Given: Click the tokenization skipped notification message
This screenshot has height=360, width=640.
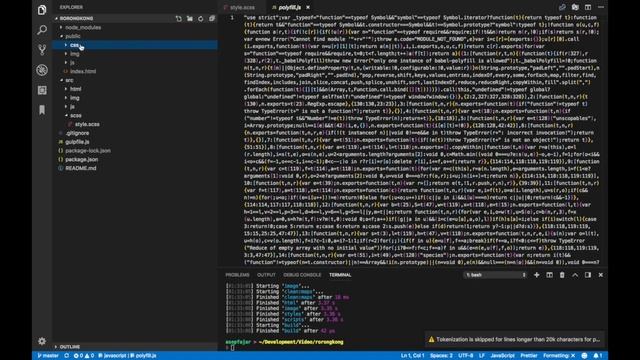Looking at the screenshot, I should coord(518,339).
